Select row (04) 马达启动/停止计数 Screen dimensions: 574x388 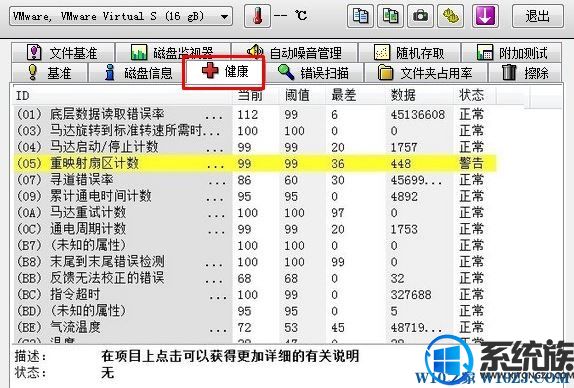coord(254,147)
